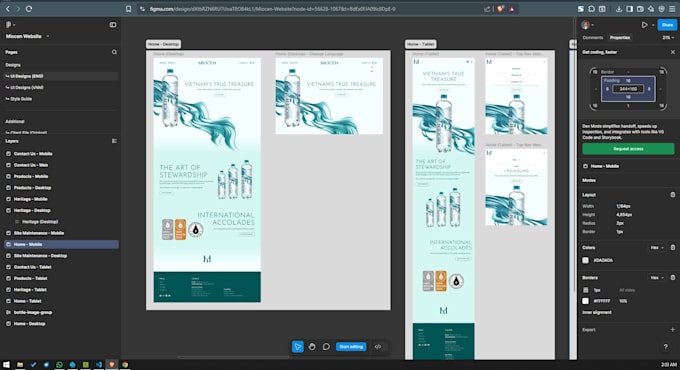Image resolution: width=680 pixels, height=370 pixels.
Task: Change the Borders format Hex dropdown
Action: [657, 277]
